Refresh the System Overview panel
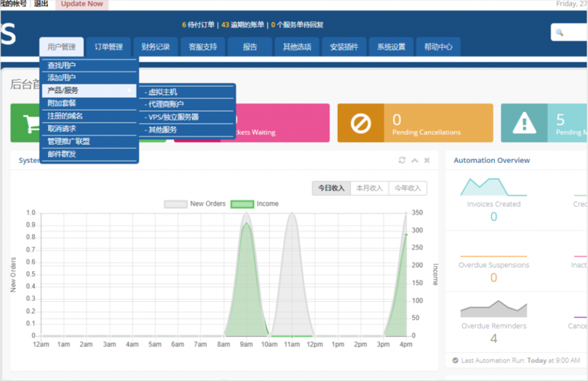 coord(402,161)
